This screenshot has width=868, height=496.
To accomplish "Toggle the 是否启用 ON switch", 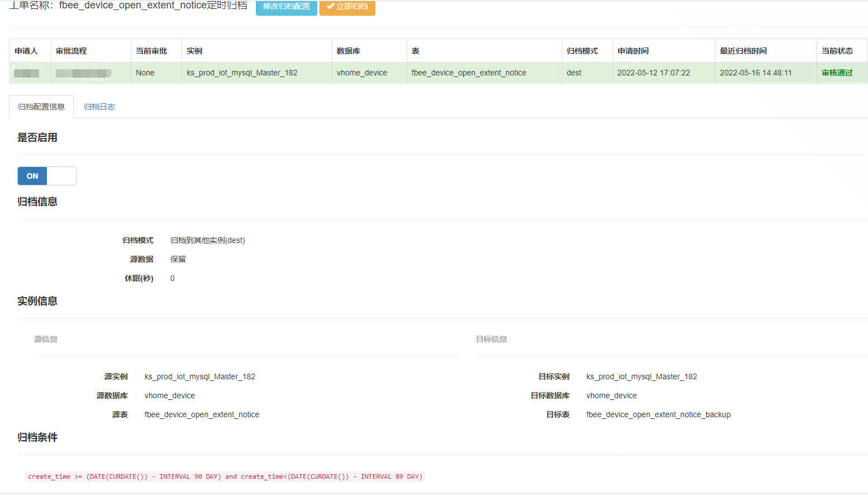I will point(47,176).
